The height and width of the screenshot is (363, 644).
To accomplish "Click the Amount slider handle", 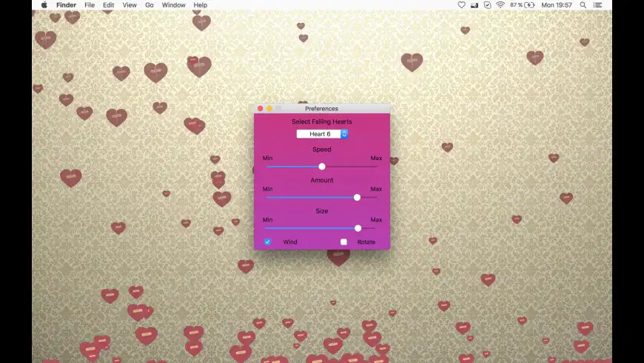I will point(357,197).
